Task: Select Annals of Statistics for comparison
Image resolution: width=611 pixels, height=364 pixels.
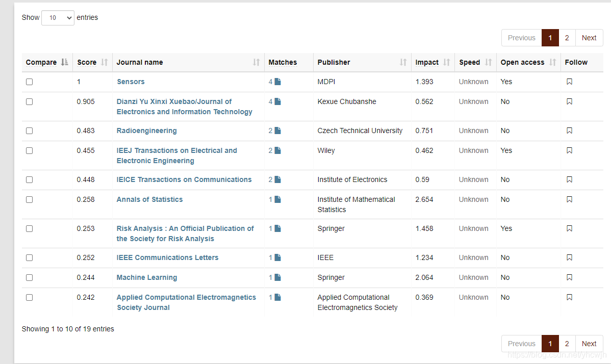Action: tap(29, 200)
